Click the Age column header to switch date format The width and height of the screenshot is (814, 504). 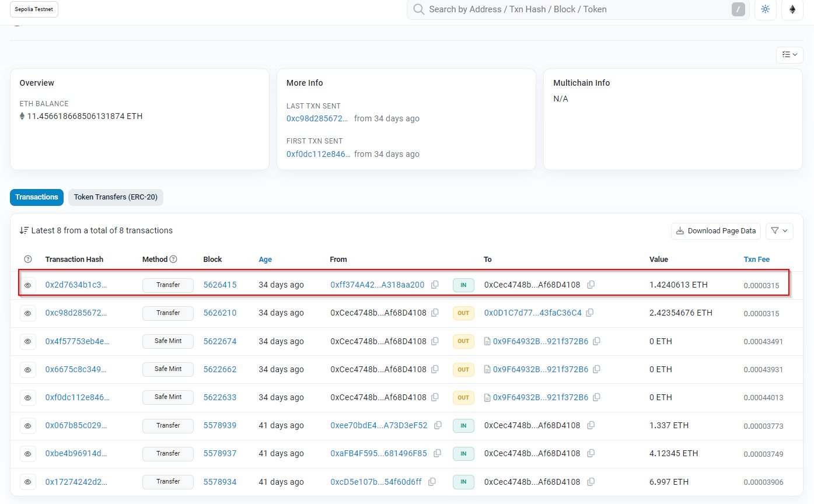pos(265,259)
